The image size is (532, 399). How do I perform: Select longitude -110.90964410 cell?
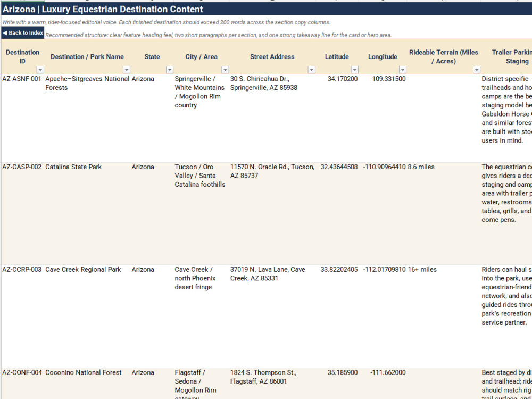383,213
